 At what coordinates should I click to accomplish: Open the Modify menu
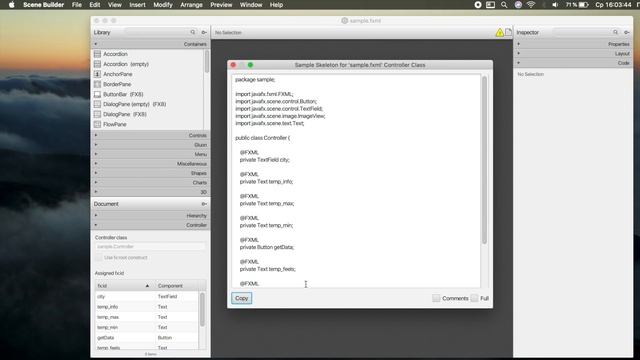163,5
